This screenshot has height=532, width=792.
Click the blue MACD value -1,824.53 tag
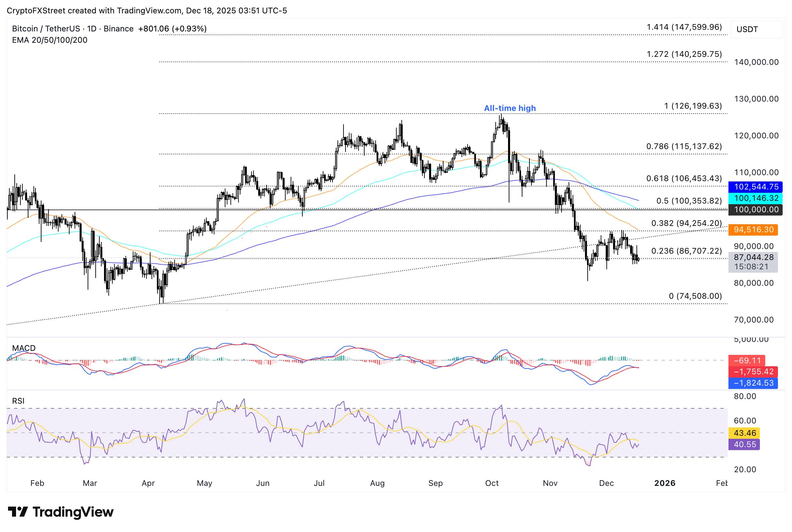(x=753, y=383)
